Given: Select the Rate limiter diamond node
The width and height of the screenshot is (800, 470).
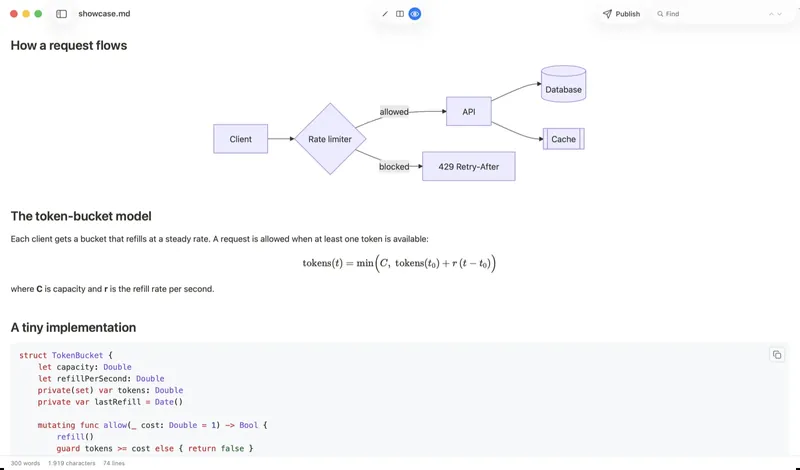Looking at the screenshot, I should pyautogui.click(x=330, y=139).
